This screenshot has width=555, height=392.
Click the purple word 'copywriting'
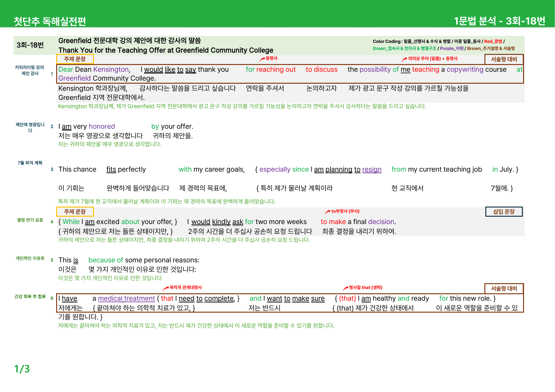click(x=465, y=70)
